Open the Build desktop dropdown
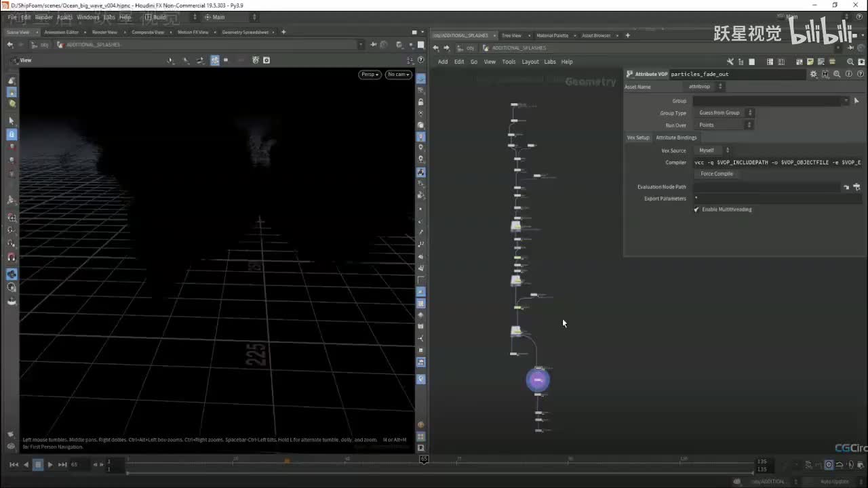Viewport: 868px width, 488px height. (x=172, y=17)
